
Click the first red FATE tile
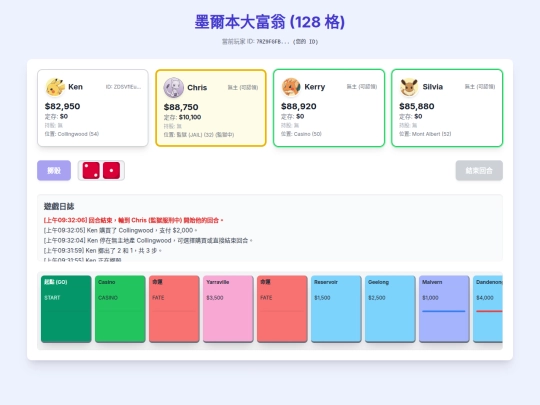pyautogui.click(x=174, y=309)
